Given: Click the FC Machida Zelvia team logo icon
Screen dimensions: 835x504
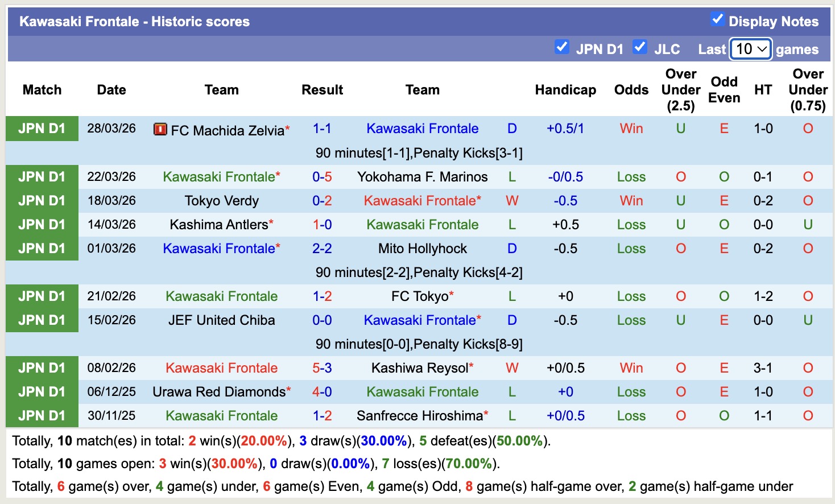Looking at the screenshot, I should [161, 130].
